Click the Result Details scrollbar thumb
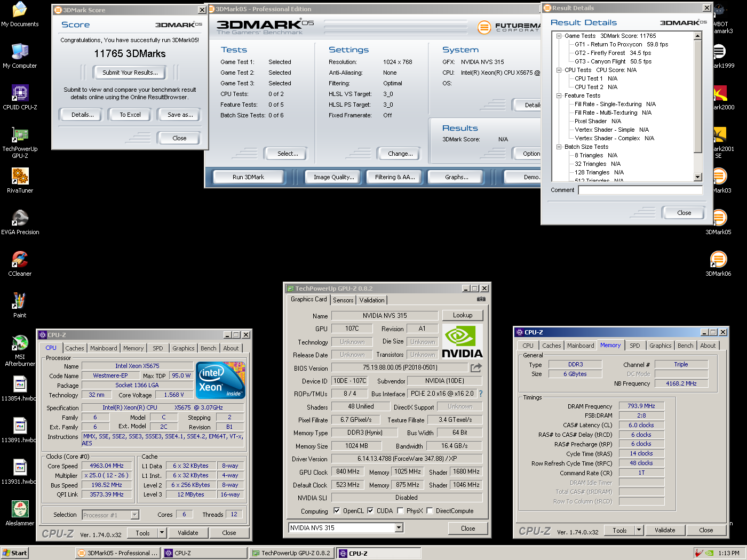The width and height of the screenshot is (747, 560). point(698,96)
